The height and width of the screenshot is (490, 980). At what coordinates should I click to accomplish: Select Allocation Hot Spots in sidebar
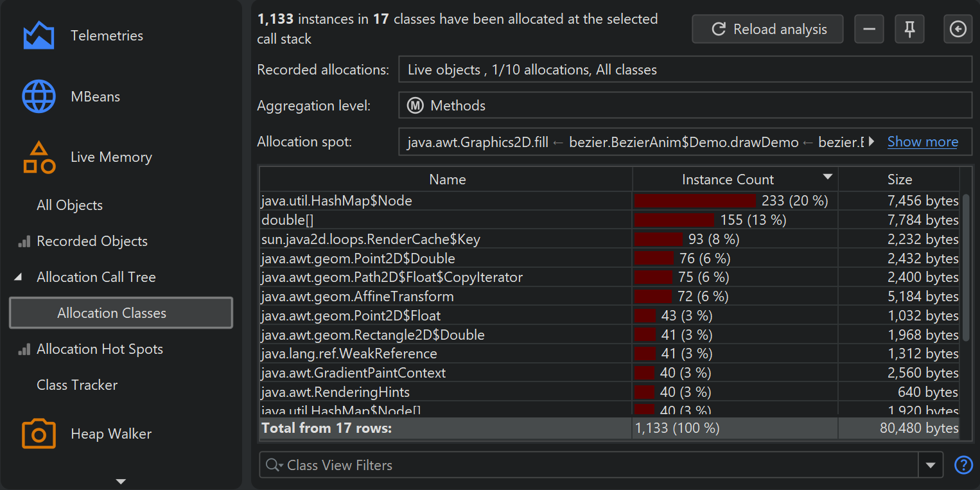[x=100, y=349]
